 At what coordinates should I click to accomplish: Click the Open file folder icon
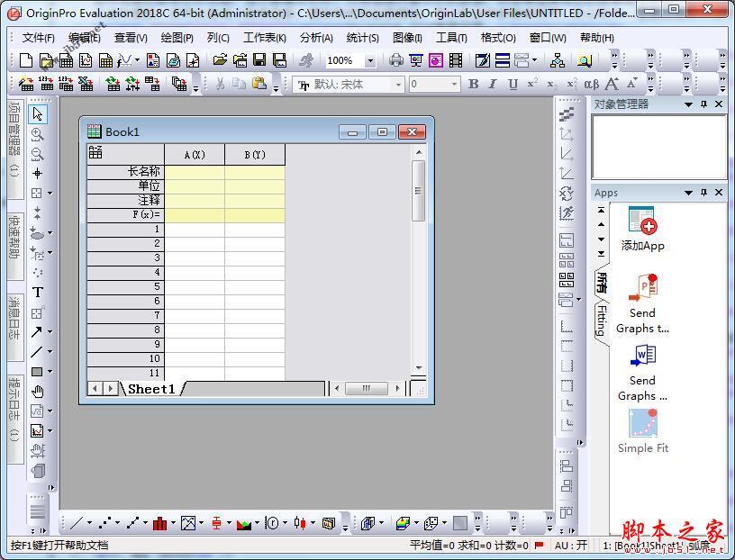(x=220, y=60)
